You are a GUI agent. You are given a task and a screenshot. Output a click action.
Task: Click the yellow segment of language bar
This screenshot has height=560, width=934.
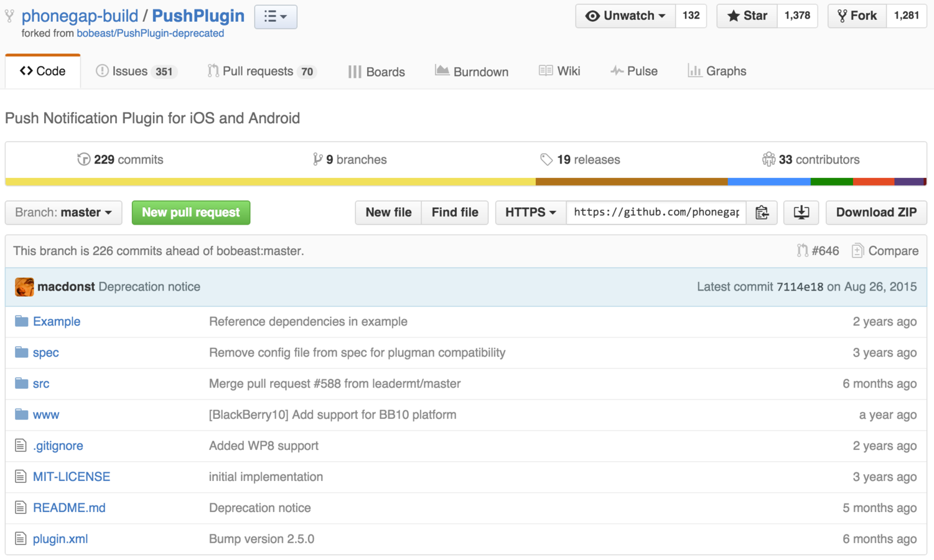(270, 182)
